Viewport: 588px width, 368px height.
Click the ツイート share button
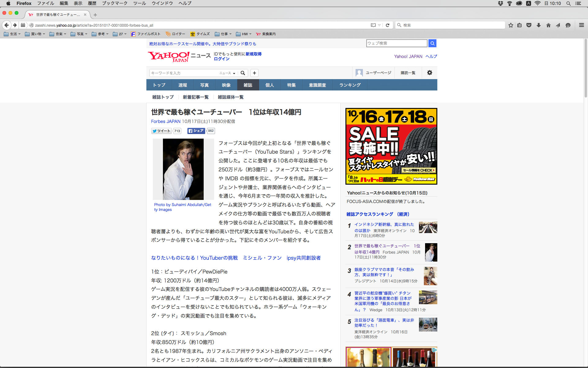coord(161,131)
